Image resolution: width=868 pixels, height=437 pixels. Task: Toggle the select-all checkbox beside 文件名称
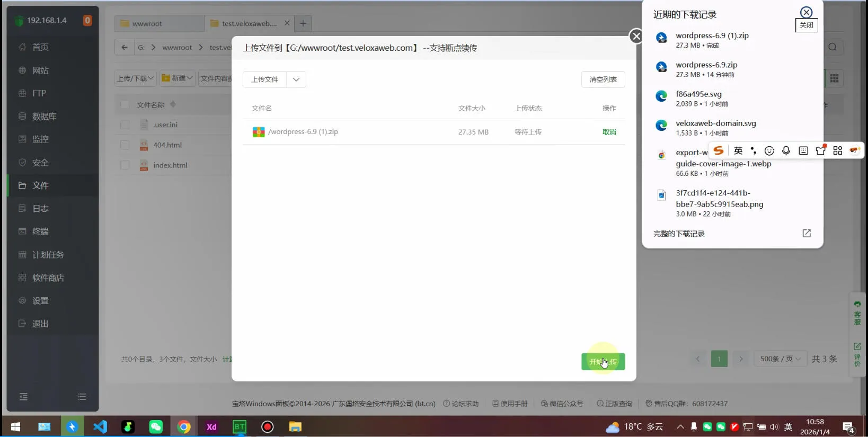(125, 105)
